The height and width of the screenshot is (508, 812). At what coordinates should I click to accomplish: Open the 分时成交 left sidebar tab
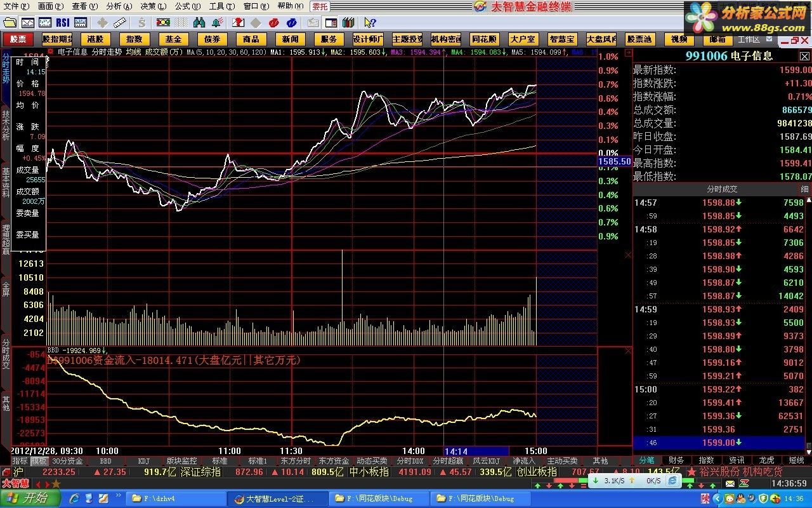coord(5,353)
